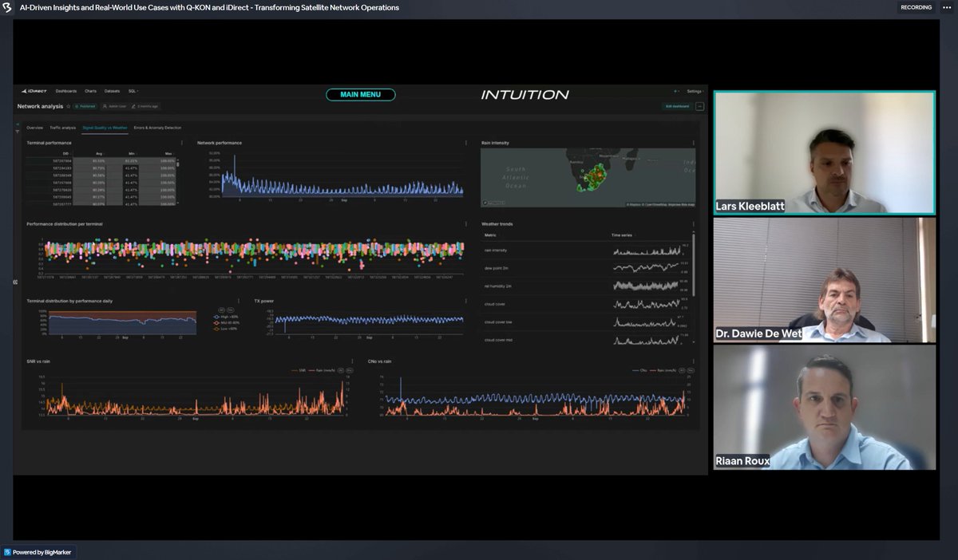Click the Admin User owner badge
This screenshot has height=560, width=958.
115,106
